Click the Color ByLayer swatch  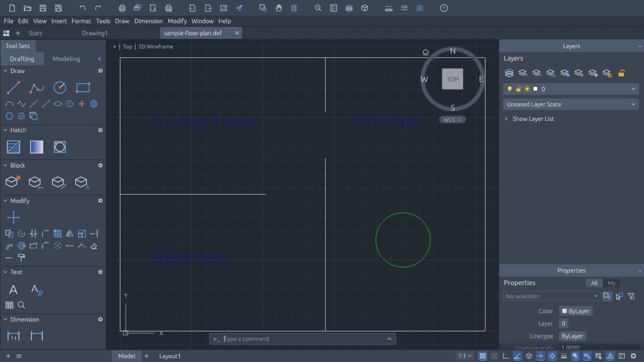click(576, 311)
